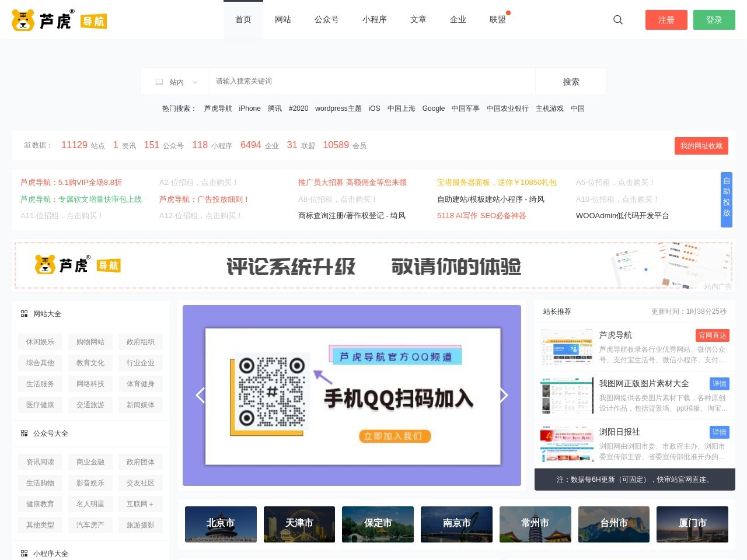The height and width of the screenshot is (560, 747).
Task: Switch to the 公众号 nav tab
Action: point(326,20)
